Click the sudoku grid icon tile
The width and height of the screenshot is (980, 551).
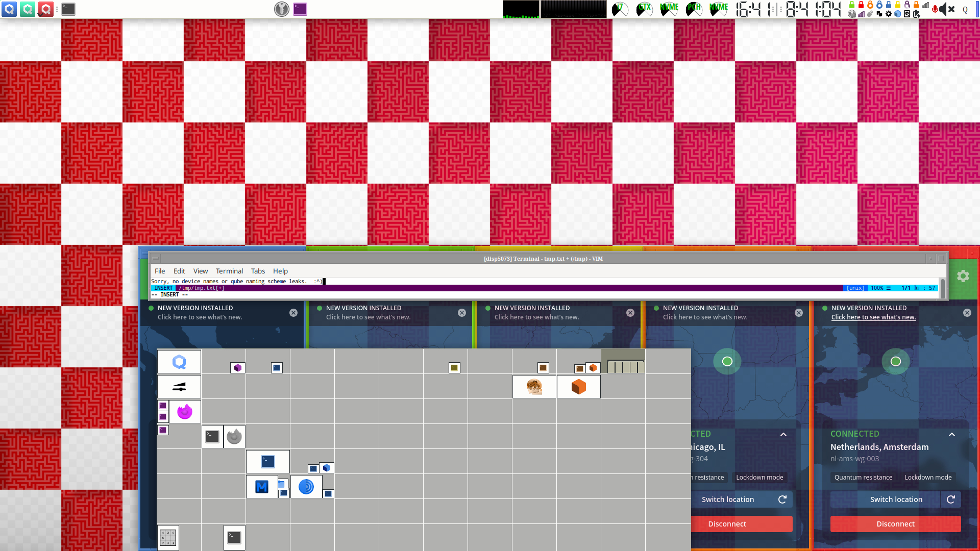168,537
